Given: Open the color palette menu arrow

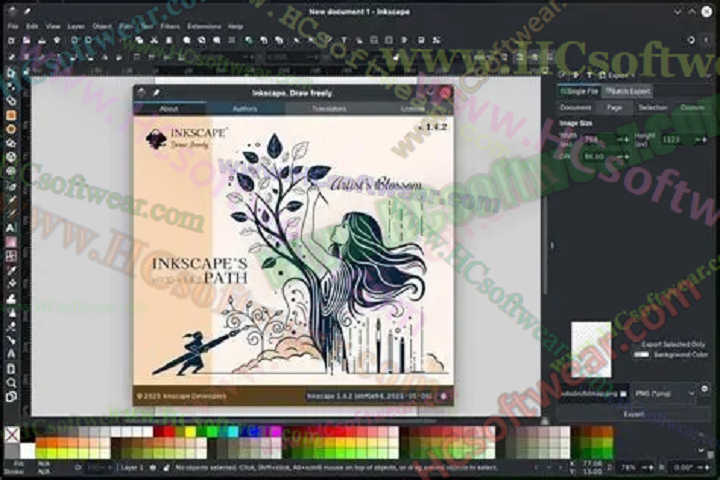Looking at the screenshot, I should (701, 450).
